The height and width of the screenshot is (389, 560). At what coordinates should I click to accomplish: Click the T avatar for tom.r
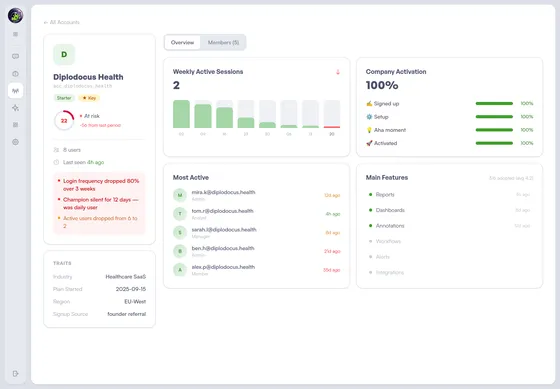tap(180, 214)
